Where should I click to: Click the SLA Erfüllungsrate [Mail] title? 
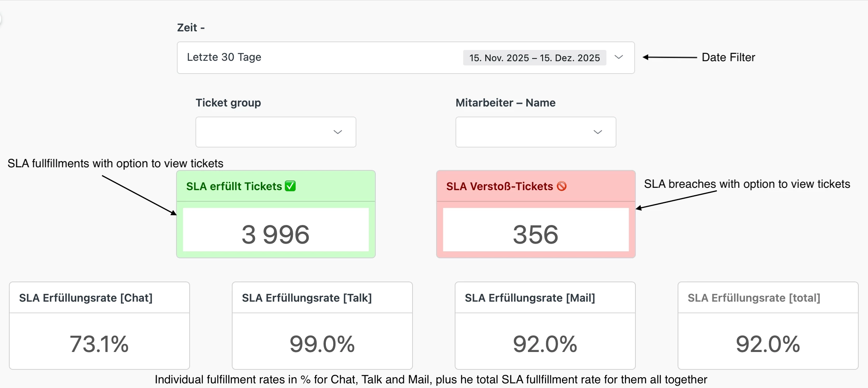tap(530, 298)
